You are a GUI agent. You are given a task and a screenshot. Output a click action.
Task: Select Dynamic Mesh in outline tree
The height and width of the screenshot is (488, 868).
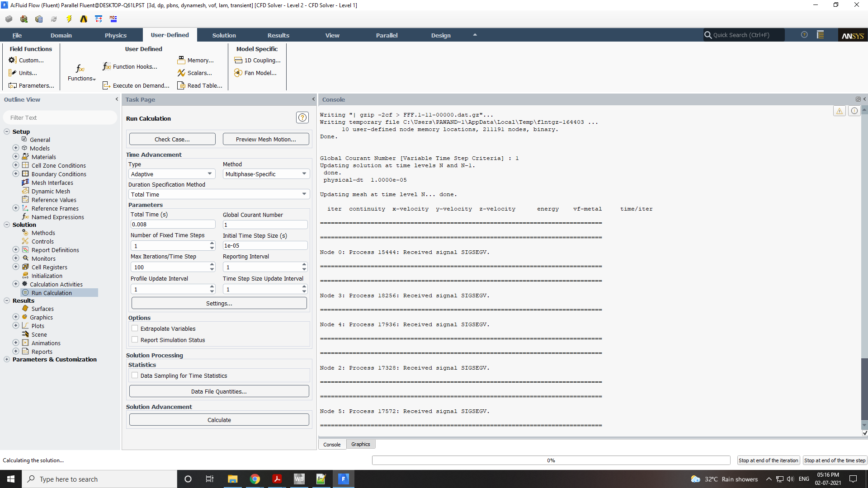[51, 191]
